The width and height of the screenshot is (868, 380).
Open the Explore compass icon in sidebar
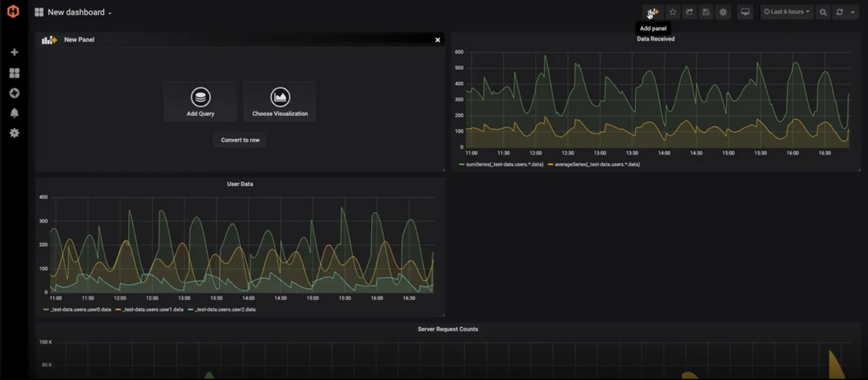[14, 93]
